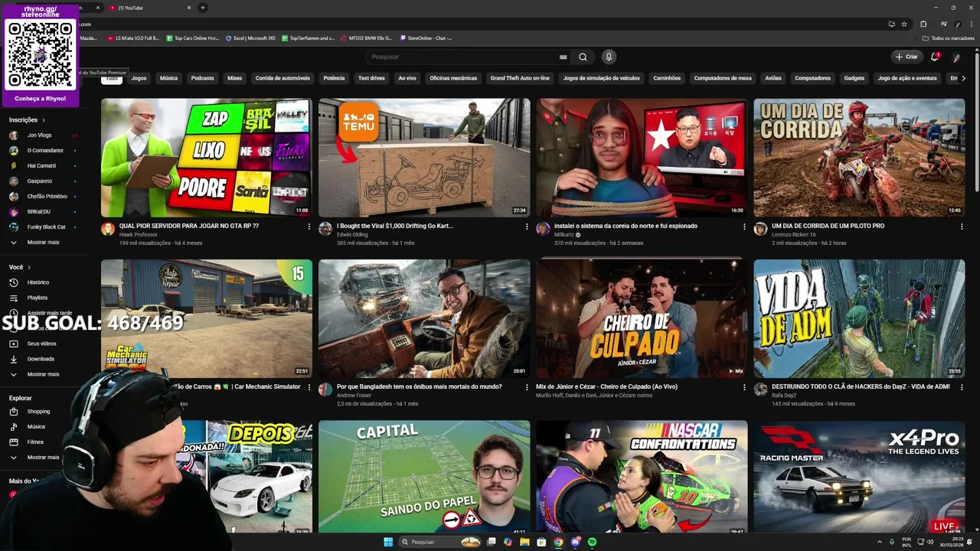980x551 pixels.
Task: Select the Mixes category chip
Action: point(234,78)
